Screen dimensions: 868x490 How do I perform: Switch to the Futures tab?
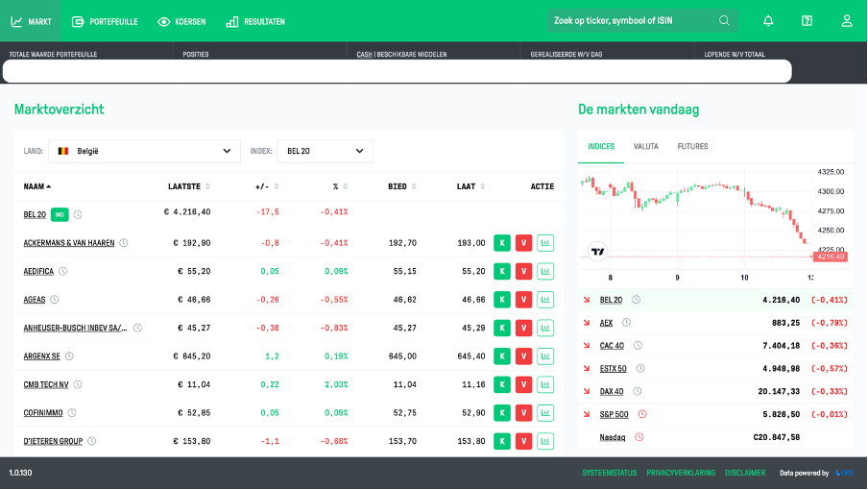click(692, 147)
